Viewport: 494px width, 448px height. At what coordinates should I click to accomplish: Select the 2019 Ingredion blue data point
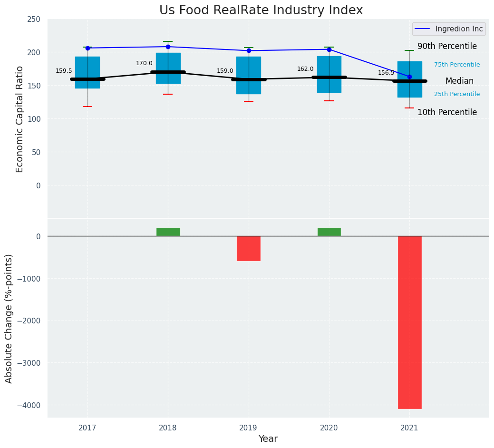coord(249,50)
